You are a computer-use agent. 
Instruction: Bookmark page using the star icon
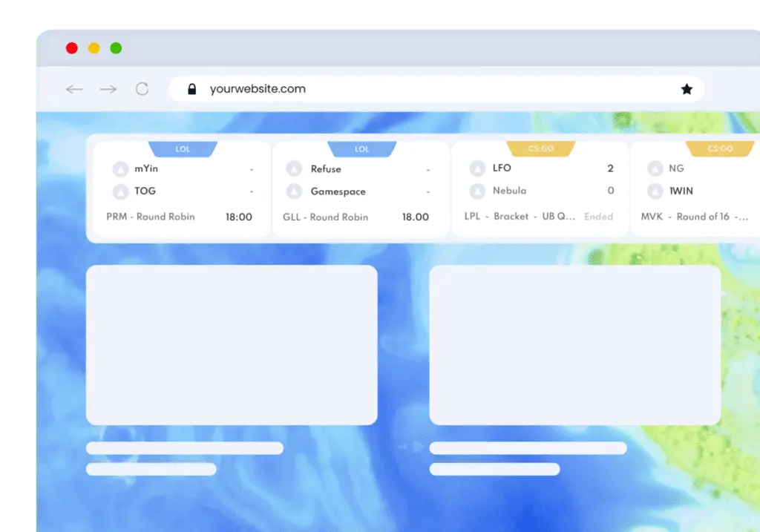click(687, 89)
